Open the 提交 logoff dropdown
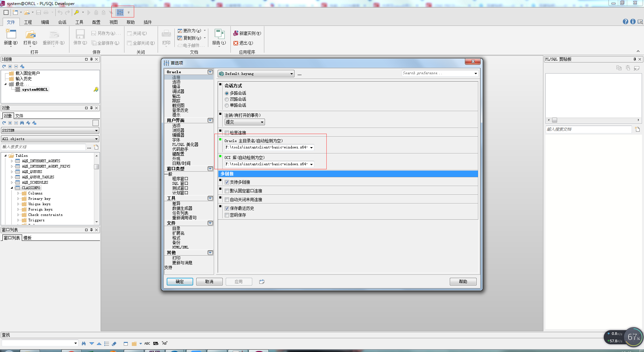This screenshot has height=352, width=644. (245, 122)
